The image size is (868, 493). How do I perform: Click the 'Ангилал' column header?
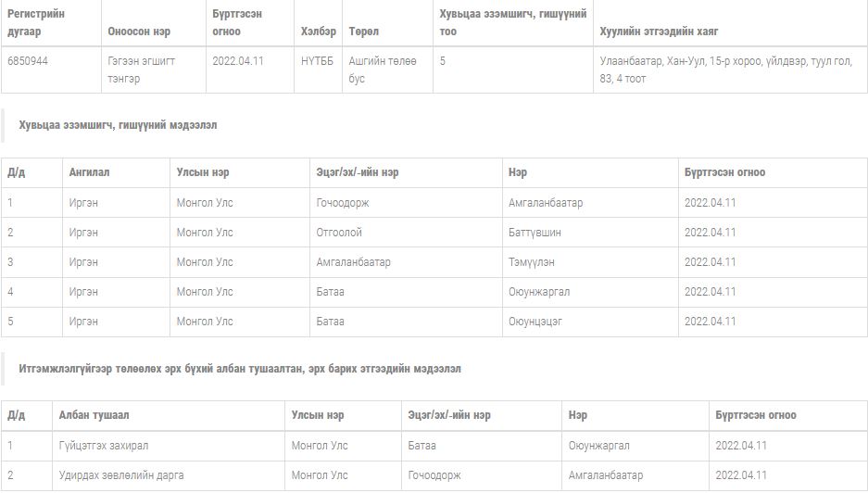(x=89, y=172)
